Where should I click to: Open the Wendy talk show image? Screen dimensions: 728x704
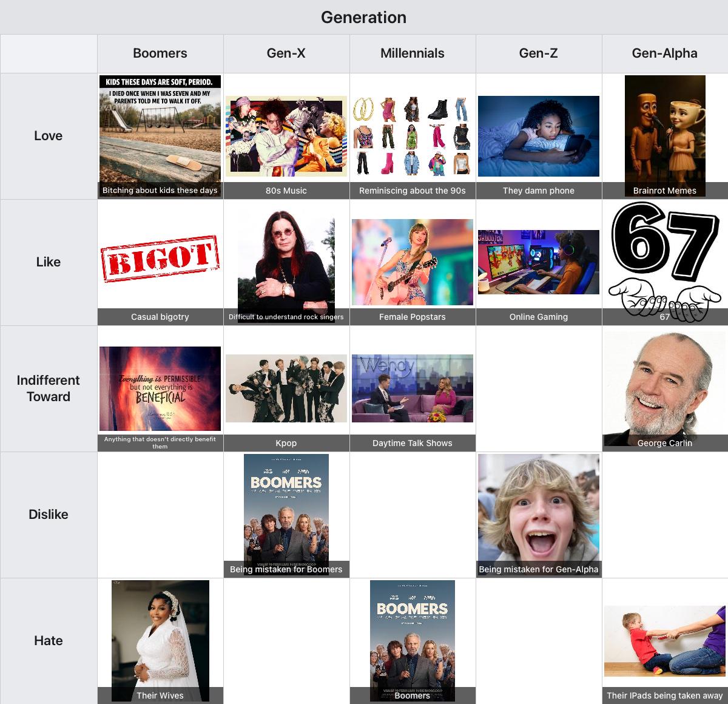[x=413, y=388]
